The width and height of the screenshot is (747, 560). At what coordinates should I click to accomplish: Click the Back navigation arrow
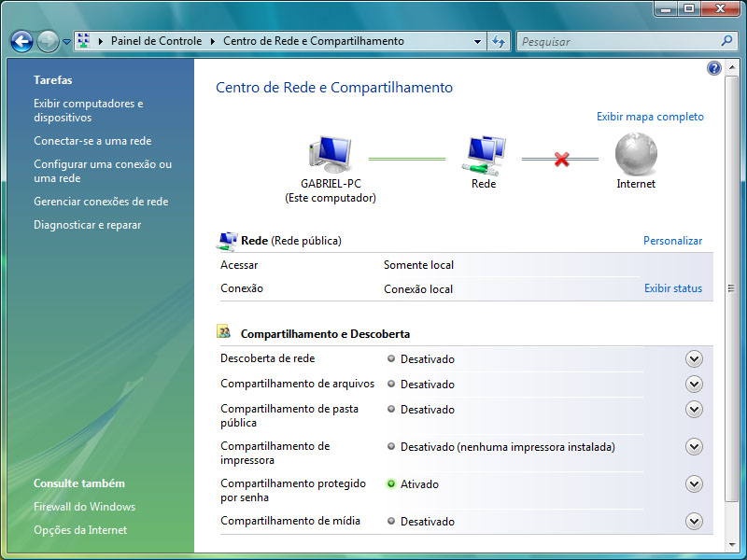click(20, 41)
